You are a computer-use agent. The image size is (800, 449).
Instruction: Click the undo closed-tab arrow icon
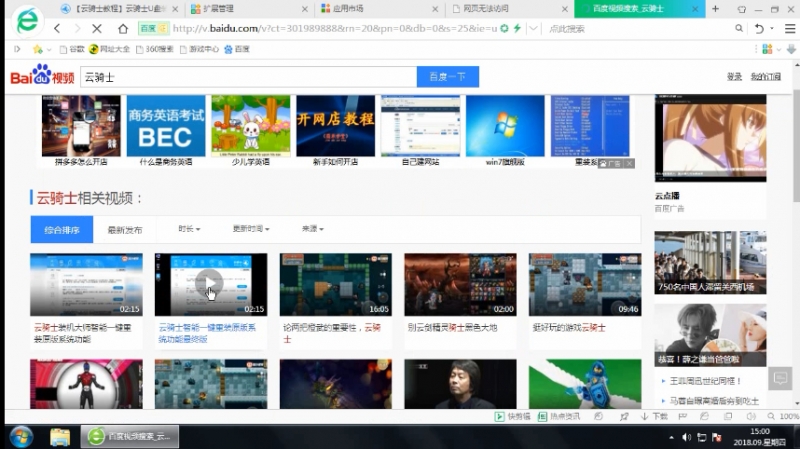[759, 29]
